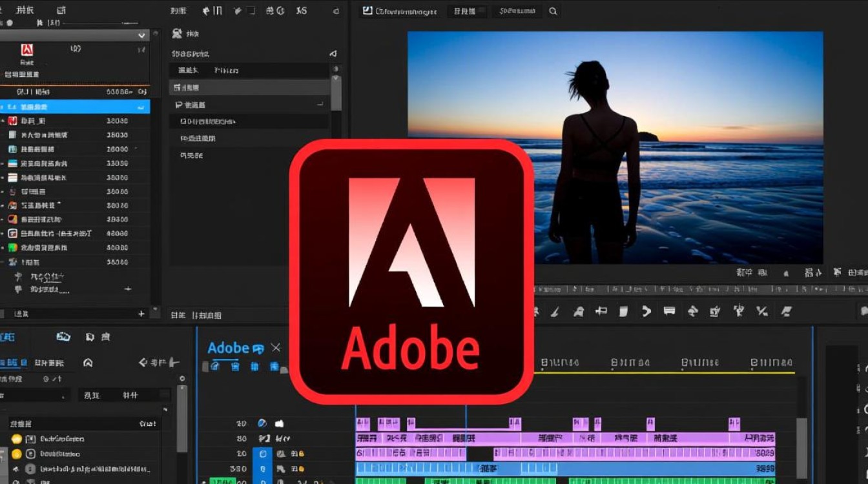
Task: Collapse the chevron on the highlighted blue row
Action: click(141, 107)
